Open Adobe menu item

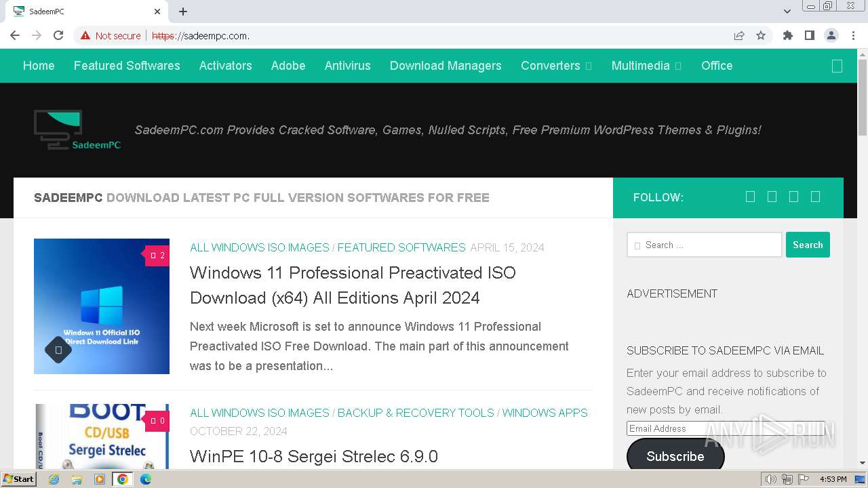coord(288,66)
